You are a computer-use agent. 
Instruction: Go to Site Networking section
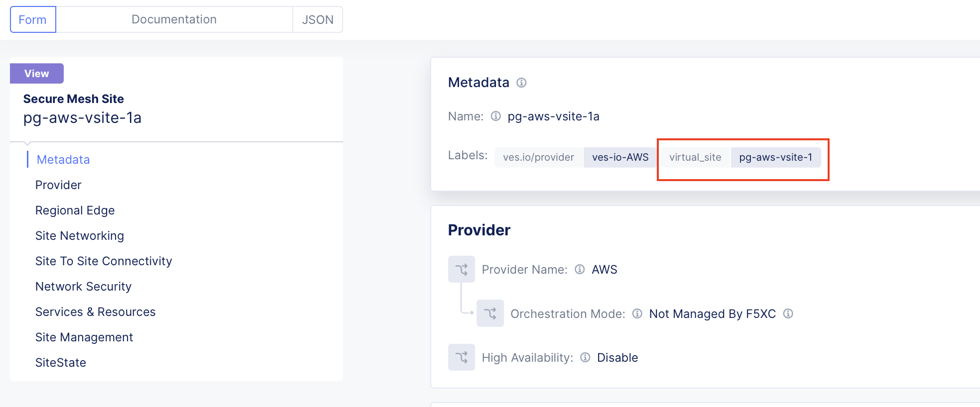80,236
